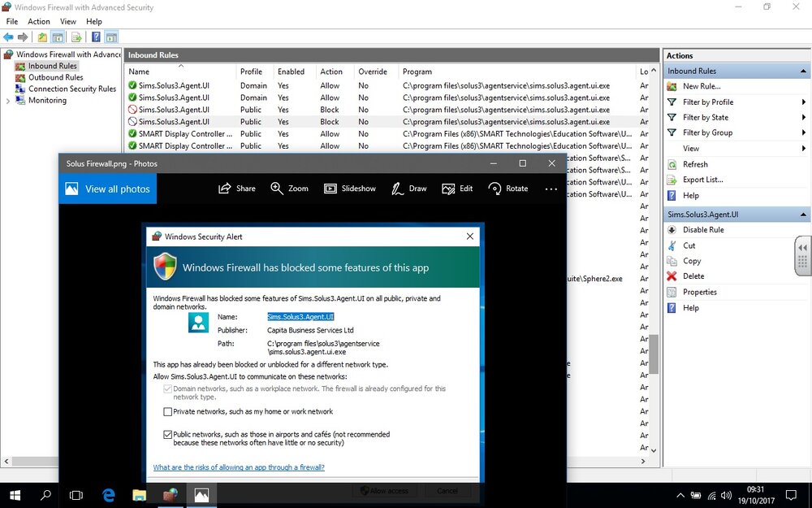Screen dimensions: 812x508
Task: Launch Microsoft Edge from the taskbar
Action: point(108,495)
